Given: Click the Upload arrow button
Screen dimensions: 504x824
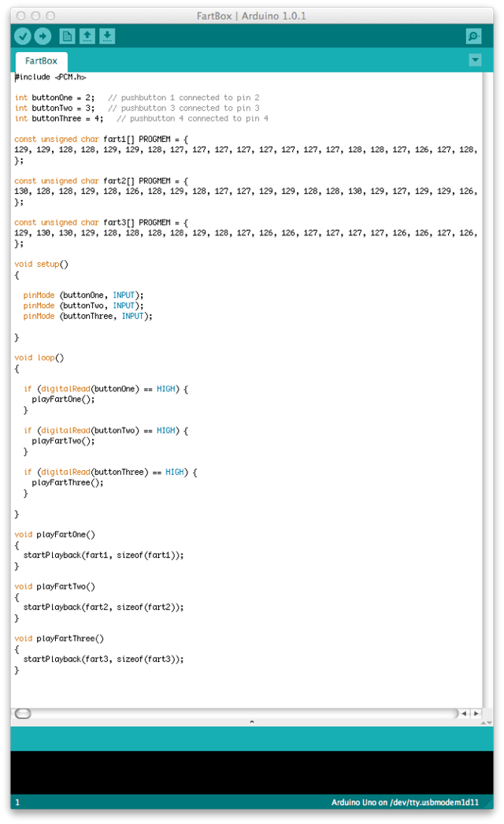Looking at the screenshot, I should [x=43, y=36].
